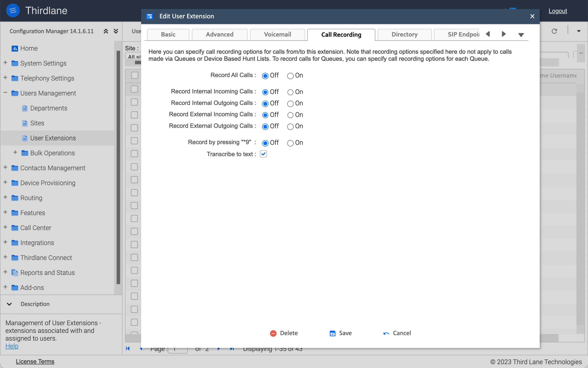The width and height of the screenshot is (588, 368).
Task: Click the Delete icon in the dialog
Action: (273, 333)
